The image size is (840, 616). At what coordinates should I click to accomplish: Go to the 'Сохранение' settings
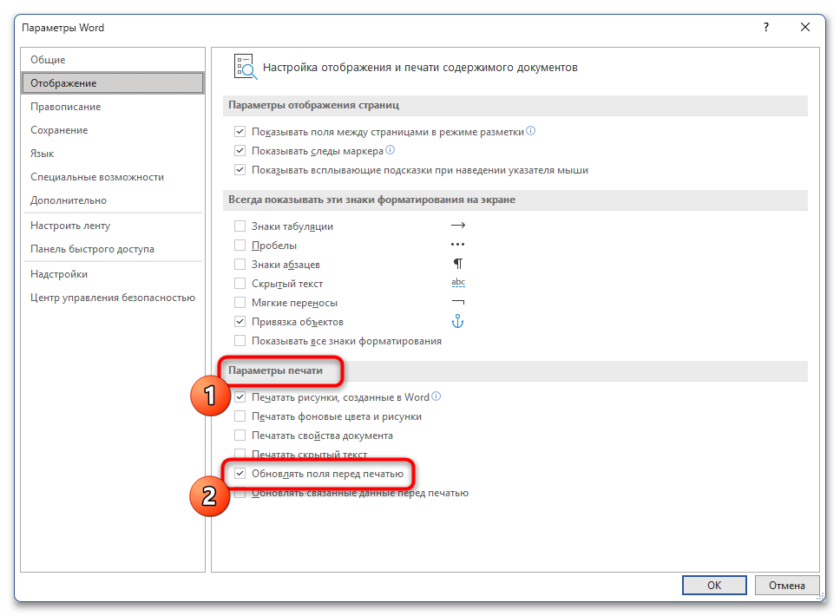pyautogui.click(x=113, y=130)
